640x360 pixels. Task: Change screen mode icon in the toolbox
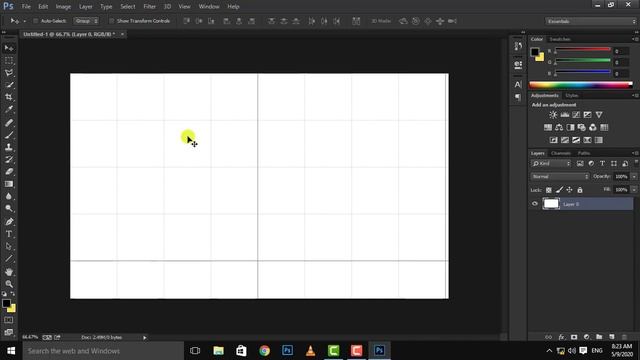[x=9, y=332]
